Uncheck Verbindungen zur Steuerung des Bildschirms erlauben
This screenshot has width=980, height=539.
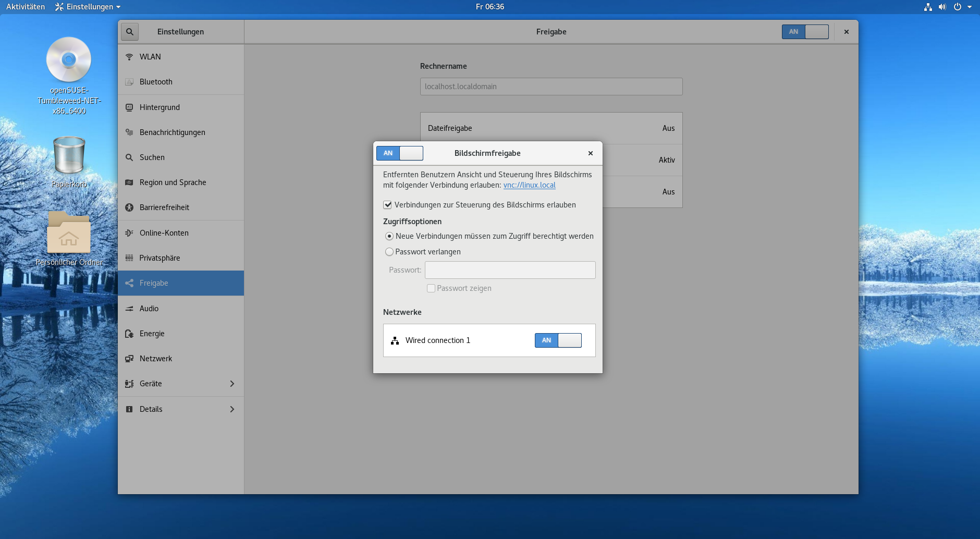pos(388,205)
